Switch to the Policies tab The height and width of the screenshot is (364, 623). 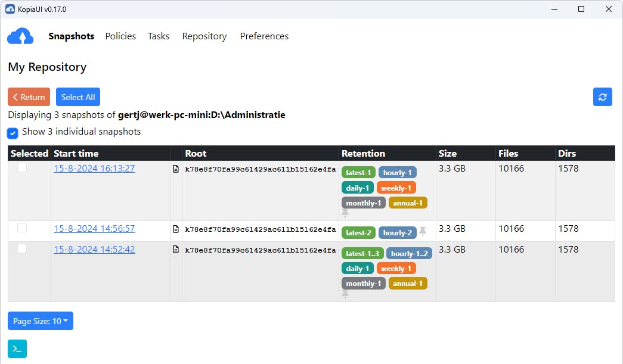(120, 36)
